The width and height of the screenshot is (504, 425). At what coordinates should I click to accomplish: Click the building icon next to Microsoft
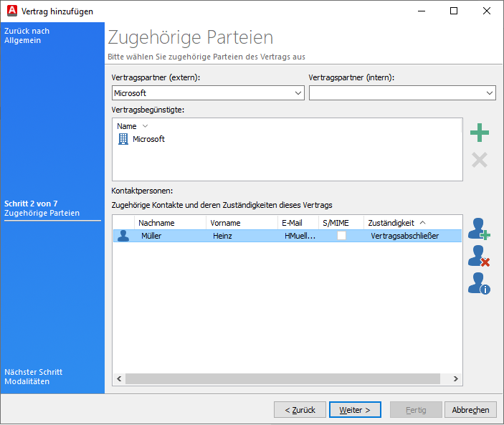(123, 139)
